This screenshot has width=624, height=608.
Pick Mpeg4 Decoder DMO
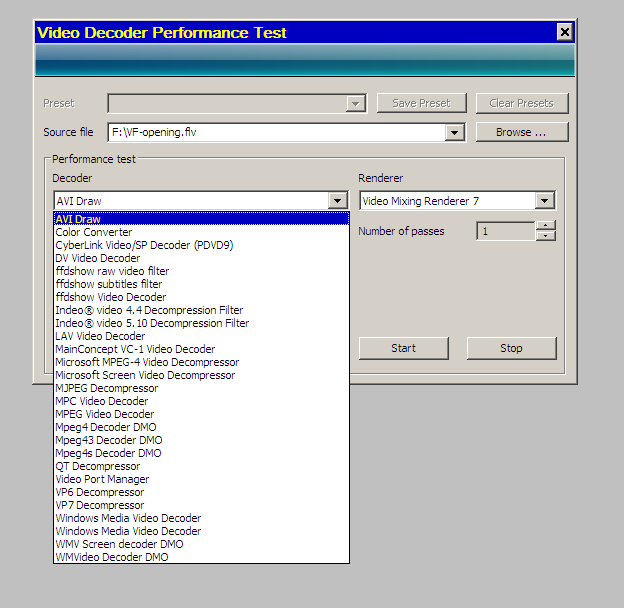click(201, 427)
